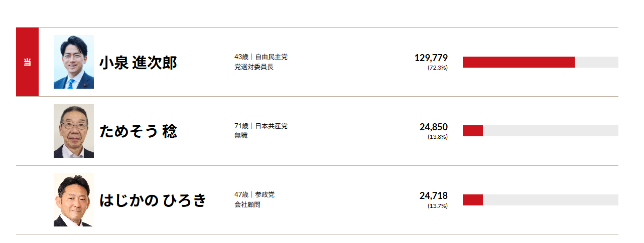Screen dimensions: 644x243
Task: Click the 129,779 vote count
Action: click(431, 58)
